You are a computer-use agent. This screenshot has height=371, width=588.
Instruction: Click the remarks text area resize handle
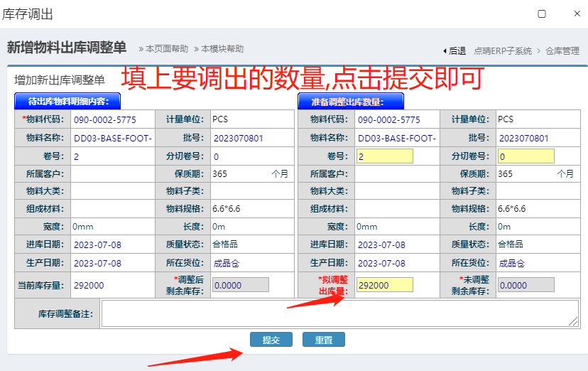coord(574,323)
